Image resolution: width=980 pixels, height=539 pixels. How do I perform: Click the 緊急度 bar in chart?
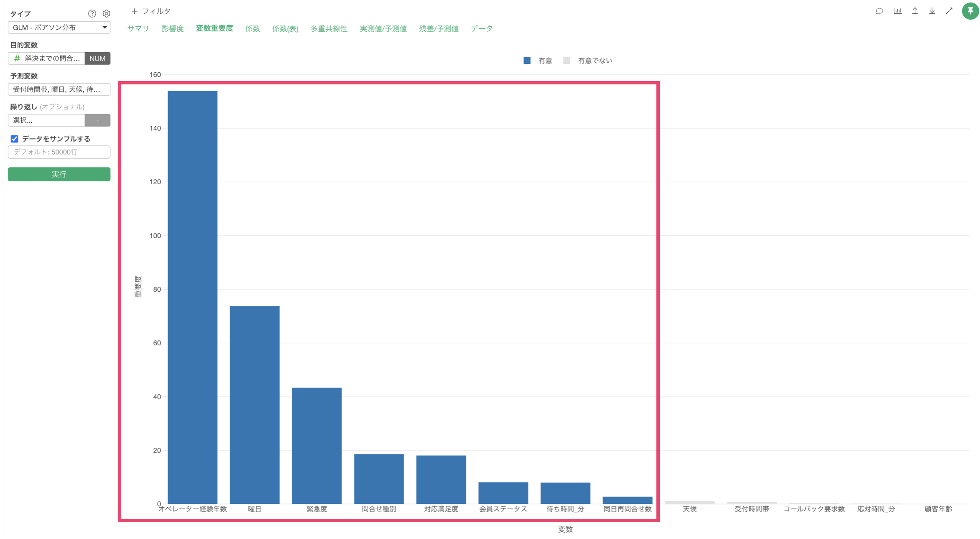317,446
